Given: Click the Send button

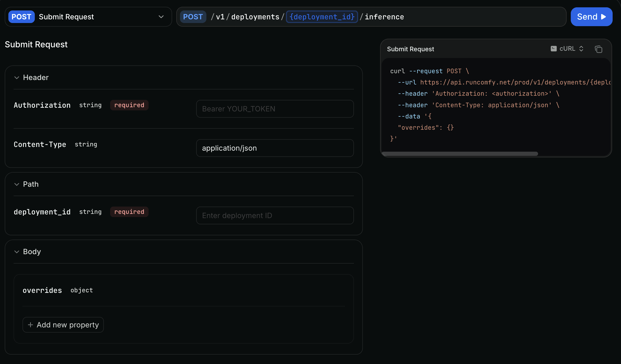Looking at the screenshot, I should (x=591, y=17).
